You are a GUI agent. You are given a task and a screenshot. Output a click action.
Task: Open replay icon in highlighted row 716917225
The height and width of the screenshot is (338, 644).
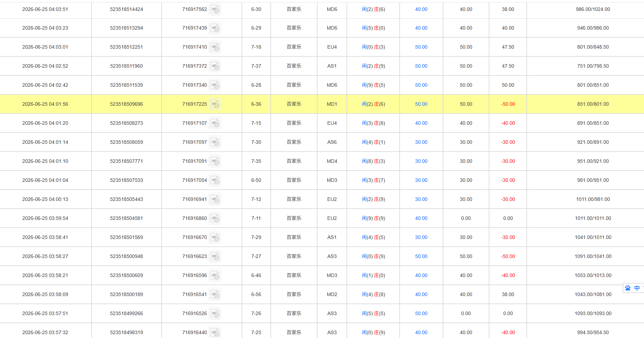(215, 104)
